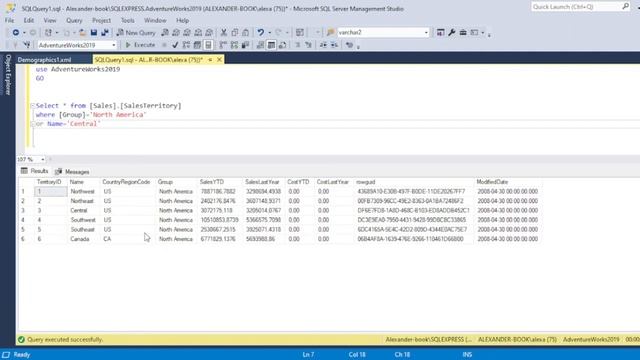Click the Change Connection icon
Viewport: 640px width, 360px height.
point(27,45)
